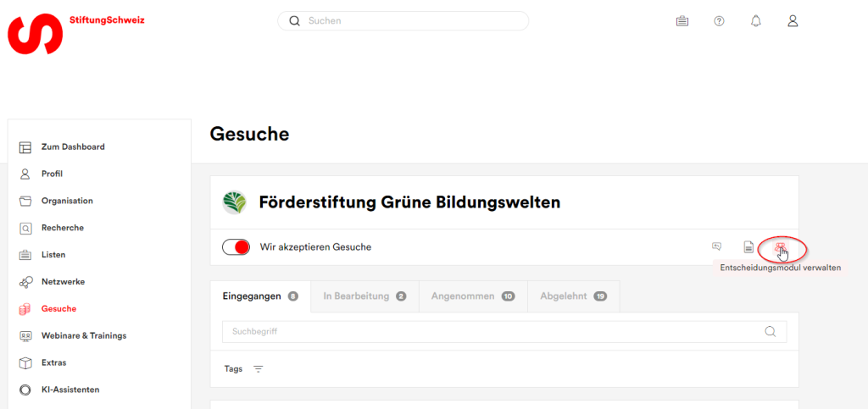This screenshot has height=409, width=868.
Task: Open notifications via the bell icon
Action: pyautogui.click(x=755, y=21)
